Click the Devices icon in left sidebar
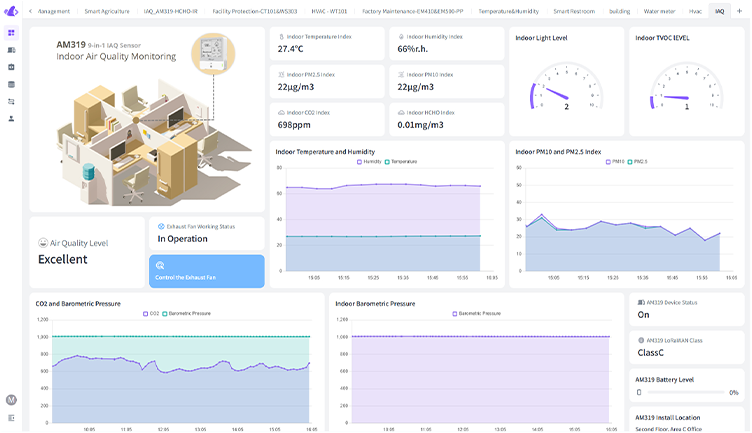The height and width of the screenshot is (433, 752). (x=11, y=49)
